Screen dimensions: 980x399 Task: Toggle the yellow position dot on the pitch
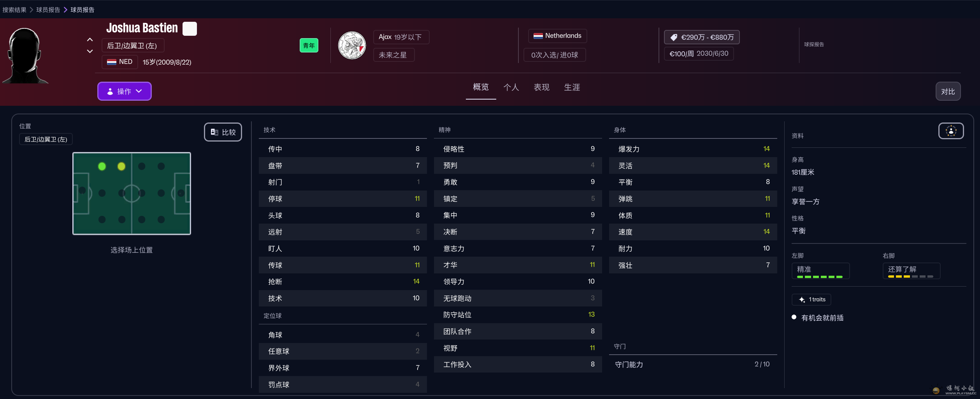121,166
